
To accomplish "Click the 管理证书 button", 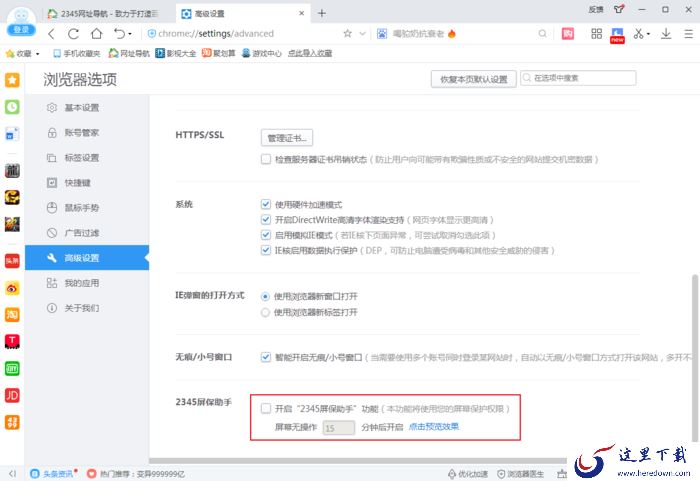I will [x=287, y=138].
